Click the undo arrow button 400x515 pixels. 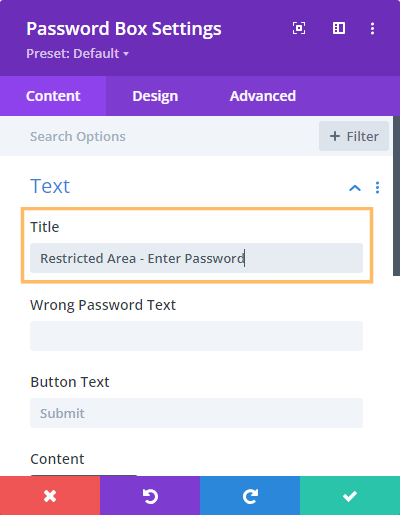(150, 496)
